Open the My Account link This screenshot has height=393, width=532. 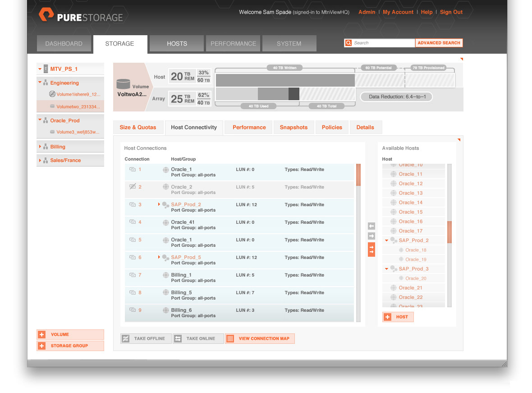point(398,12)
